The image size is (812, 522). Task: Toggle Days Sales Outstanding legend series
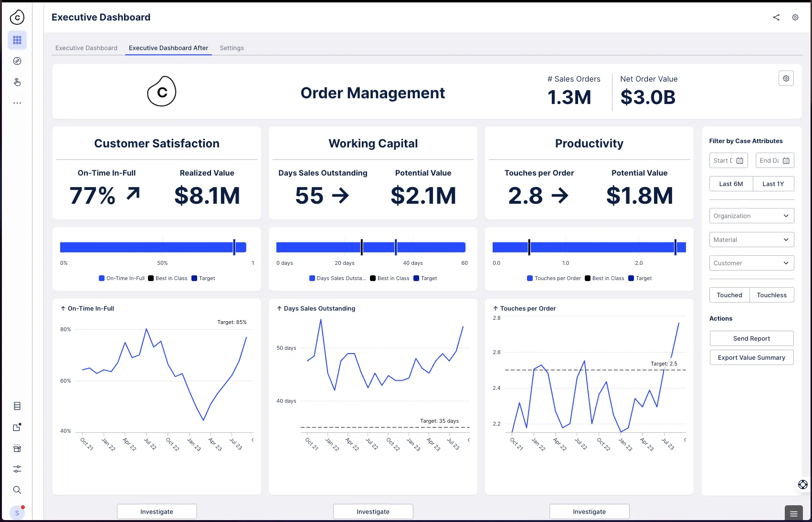click(x=338, y=278)
